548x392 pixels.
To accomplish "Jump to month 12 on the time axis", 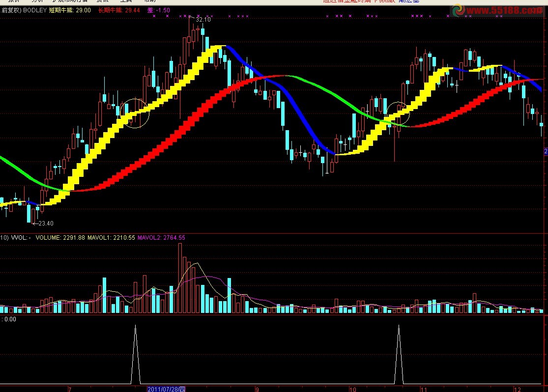I will [x=517, y=389].
